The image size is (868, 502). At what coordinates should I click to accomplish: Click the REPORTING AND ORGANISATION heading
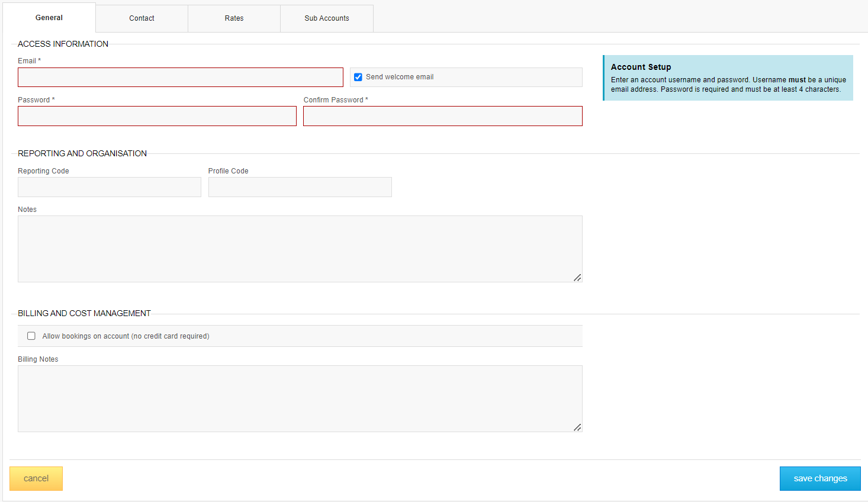[x=82, y=153]
